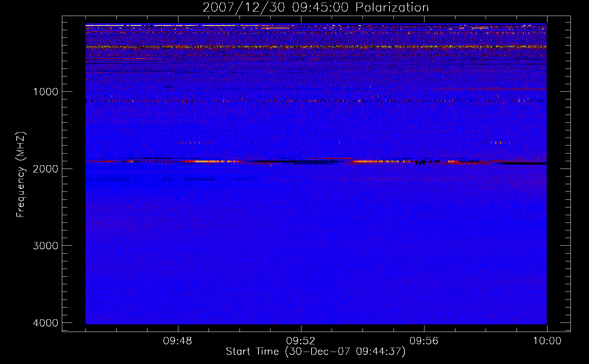Click the plot title '2007/12/30 09:45:00 Polarization'

316,7
